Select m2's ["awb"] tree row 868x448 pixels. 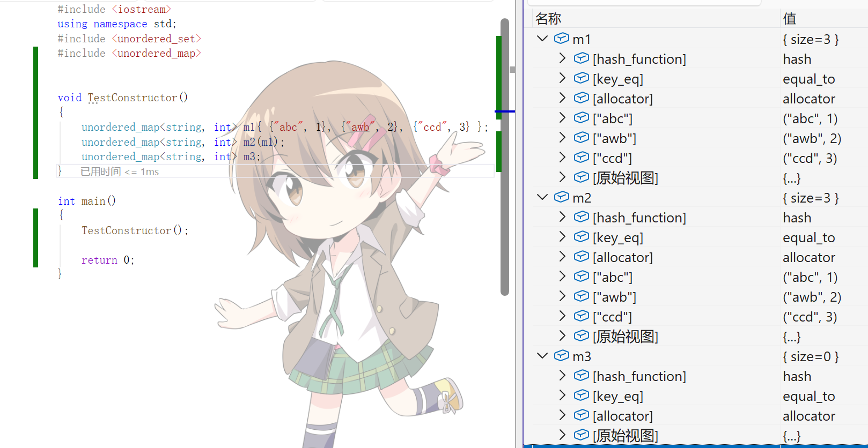[696, 297]
